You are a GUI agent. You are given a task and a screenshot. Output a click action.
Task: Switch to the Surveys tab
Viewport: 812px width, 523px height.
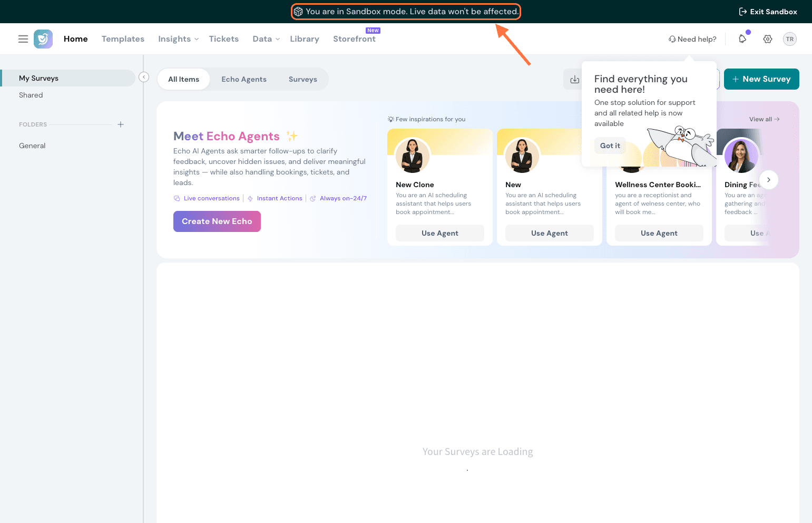(x=302, y=80)
